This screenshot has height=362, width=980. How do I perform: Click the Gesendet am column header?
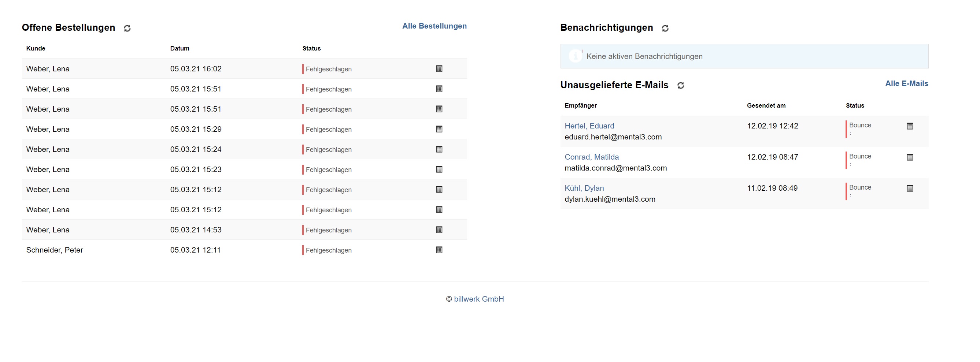tap(766, 105)
